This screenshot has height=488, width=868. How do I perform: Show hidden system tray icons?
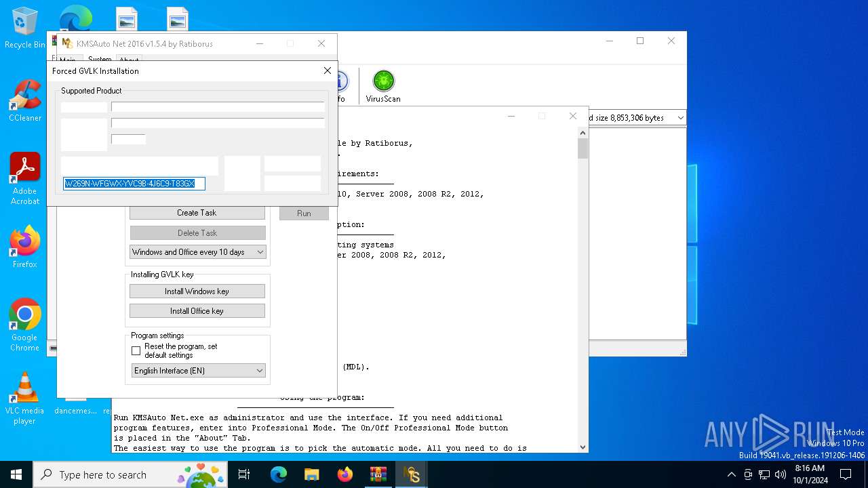point(731,474)
